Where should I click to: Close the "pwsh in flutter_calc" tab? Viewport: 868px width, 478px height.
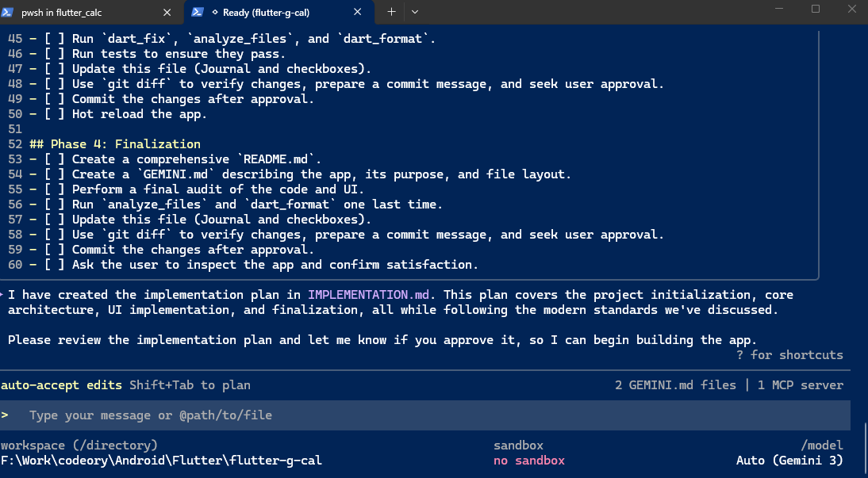(x=167, y=13)
